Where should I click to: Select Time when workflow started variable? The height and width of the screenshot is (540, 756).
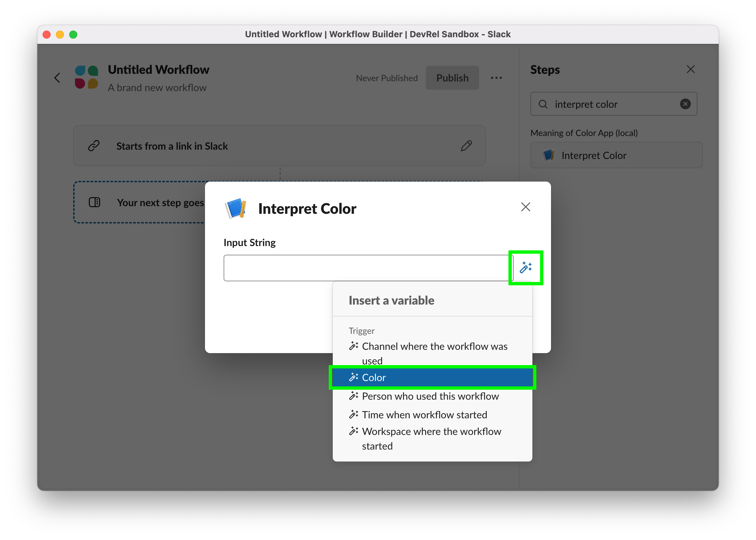coord(425,414)
